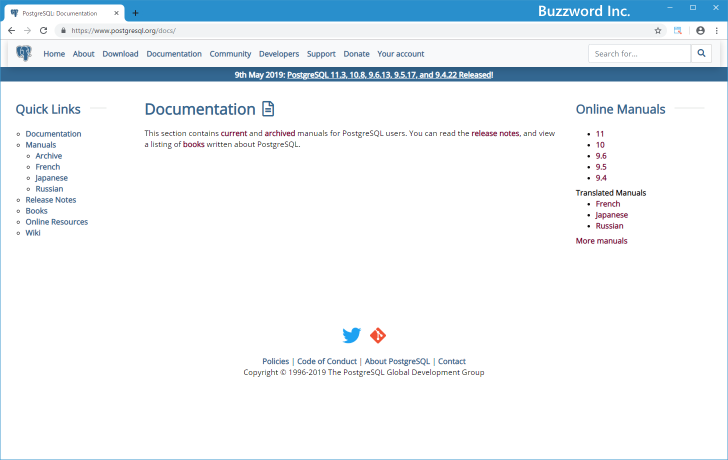Click the PostgreSQL elephant logo

pyautogui.click(x=24, y=54)
